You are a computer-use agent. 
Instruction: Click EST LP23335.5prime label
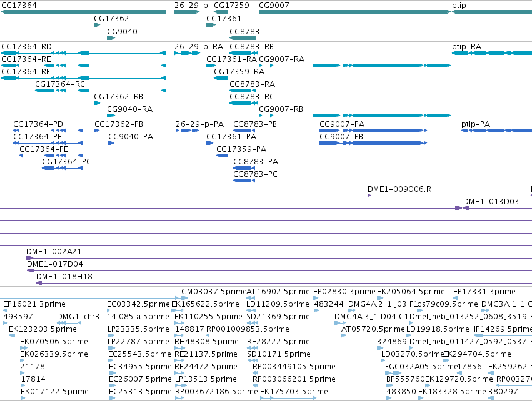(138, 329)
